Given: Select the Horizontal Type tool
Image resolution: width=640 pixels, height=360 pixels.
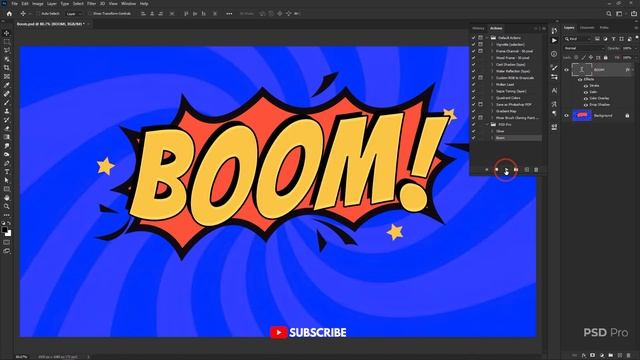Looking at the screenshot, I should 7,172.
